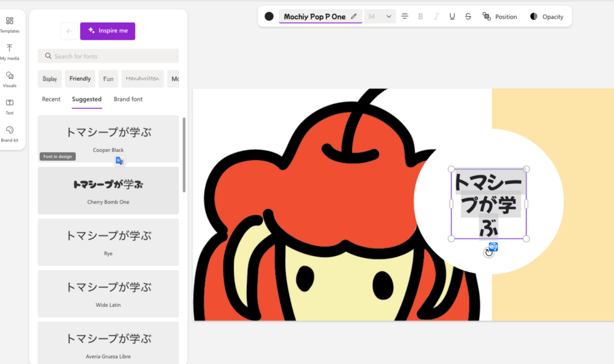
Task: Switch to the Recent fonts tab
Action: click(x=51, y=99)
